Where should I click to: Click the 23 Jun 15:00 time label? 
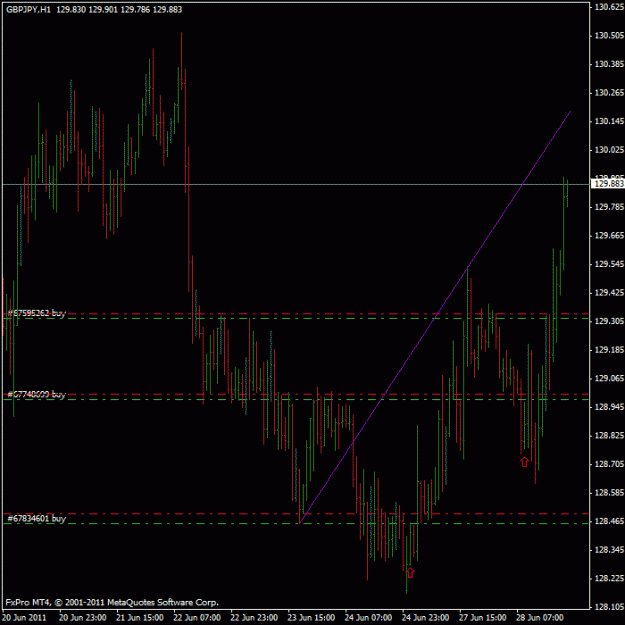click(x=311, y=618)
